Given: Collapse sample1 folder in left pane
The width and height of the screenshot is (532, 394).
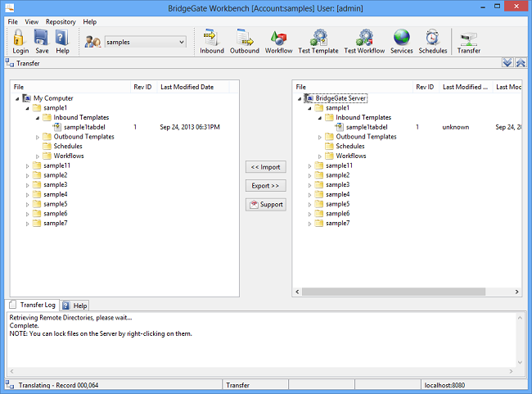Looking at the screenshot, I should pos(28,108).
